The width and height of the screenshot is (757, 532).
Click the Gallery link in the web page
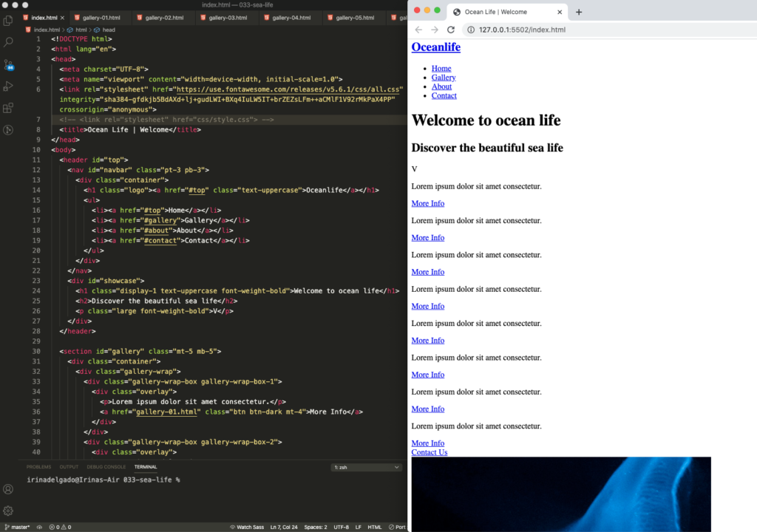tap(444, 78)
